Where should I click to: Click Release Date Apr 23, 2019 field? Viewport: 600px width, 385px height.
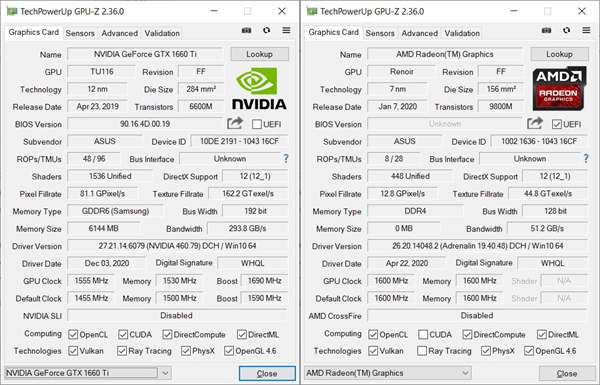click(x=98, y=106)
